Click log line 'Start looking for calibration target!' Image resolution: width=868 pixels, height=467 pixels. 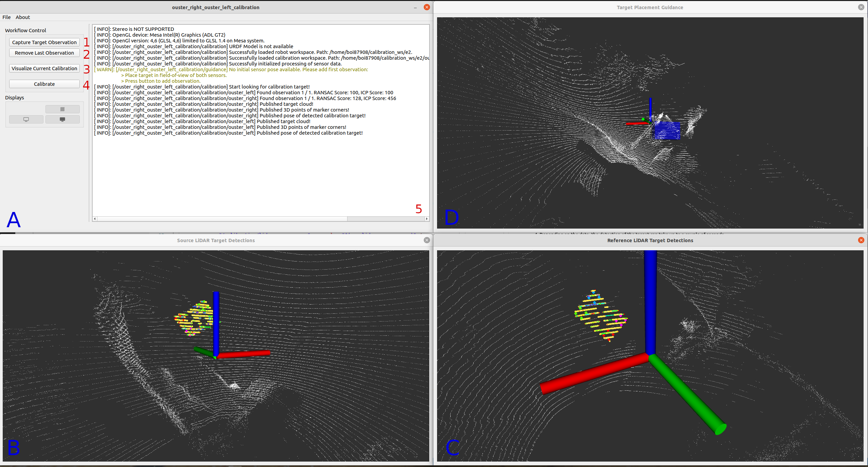[x=202, y=87]
